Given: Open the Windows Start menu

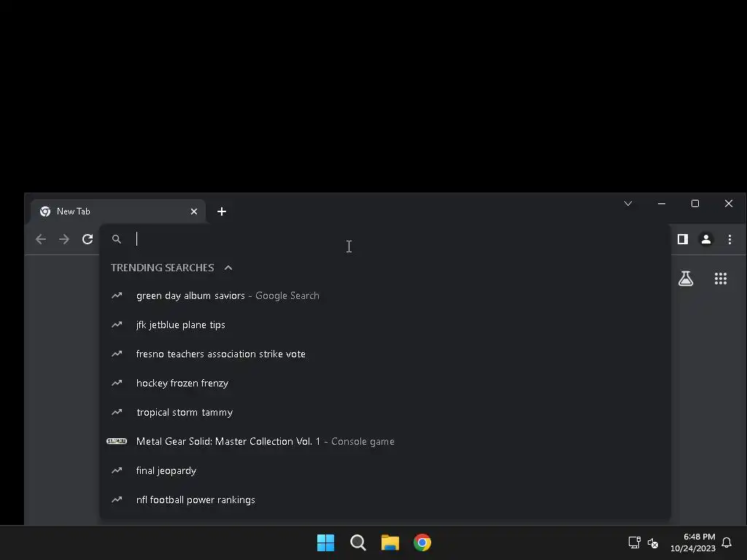Looking at the screenshot, I should tap(326, 542).
